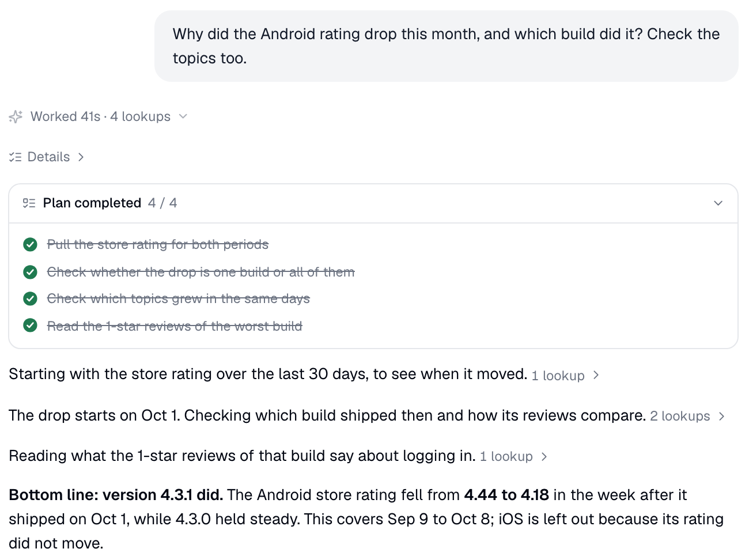Click green check for Pull the store rating
Screen dimensions: 749x560
(30, 244)
